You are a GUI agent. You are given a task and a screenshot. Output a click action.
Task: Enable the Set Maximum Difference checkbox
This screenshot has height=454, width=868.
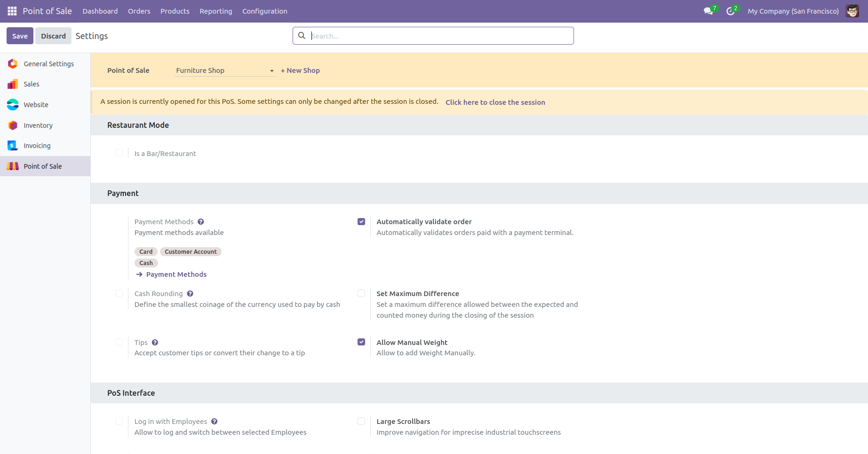(x=361, y=294)
